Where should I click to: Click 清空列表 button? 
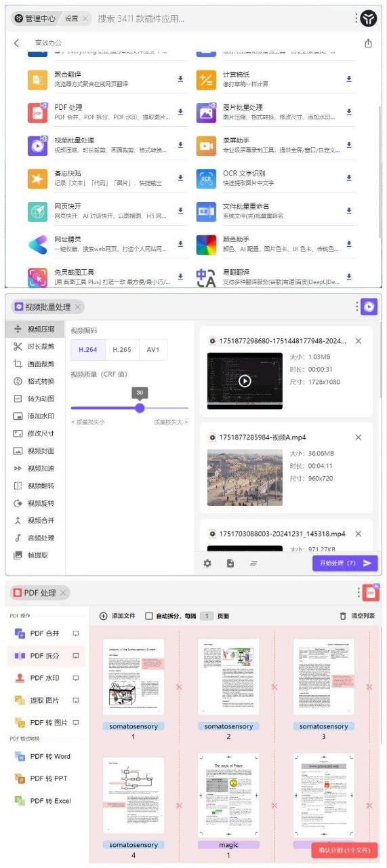[357, 616]
